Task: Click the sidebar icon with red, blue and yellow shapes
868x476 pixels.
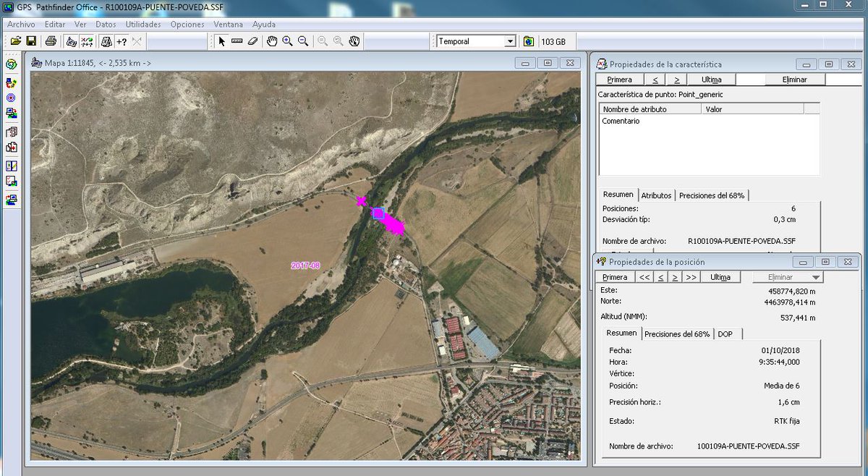Action: pos(11,83)
